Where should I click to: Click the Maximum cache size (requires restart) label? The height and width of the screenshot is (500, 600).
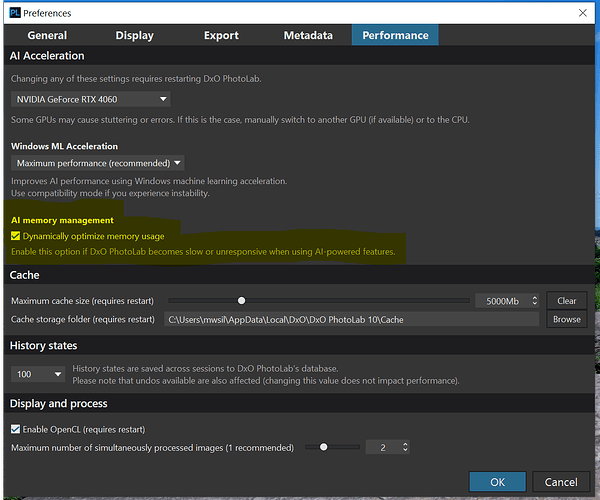pyautogui.click(x=82, y=301)
